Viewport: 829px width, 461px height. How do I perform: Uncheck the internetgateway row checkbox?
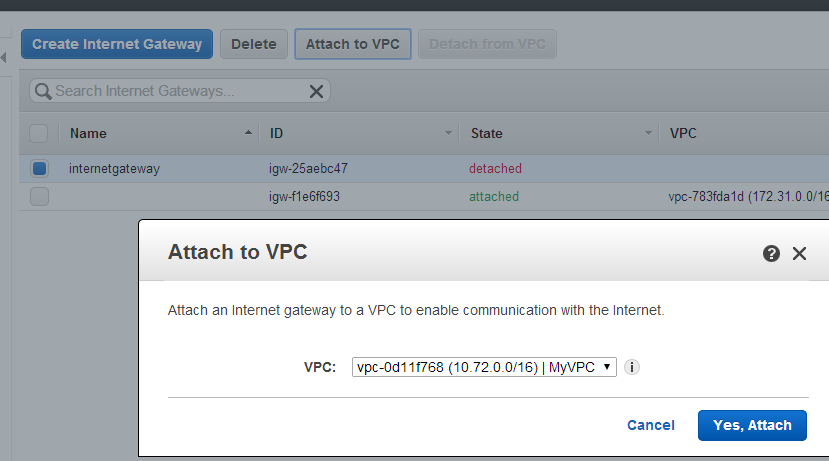point(39,169)
